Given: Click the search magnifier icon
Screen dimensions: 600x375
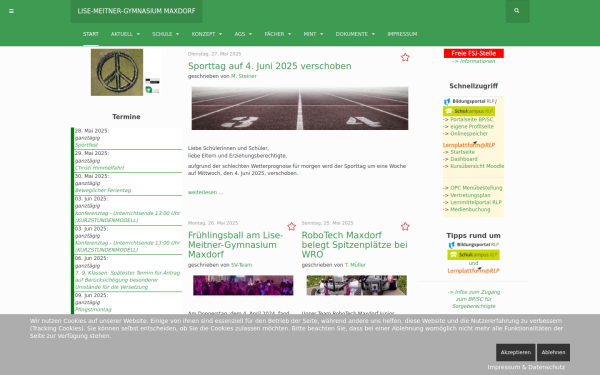Looking at the screenshot, I should point(517,11).
